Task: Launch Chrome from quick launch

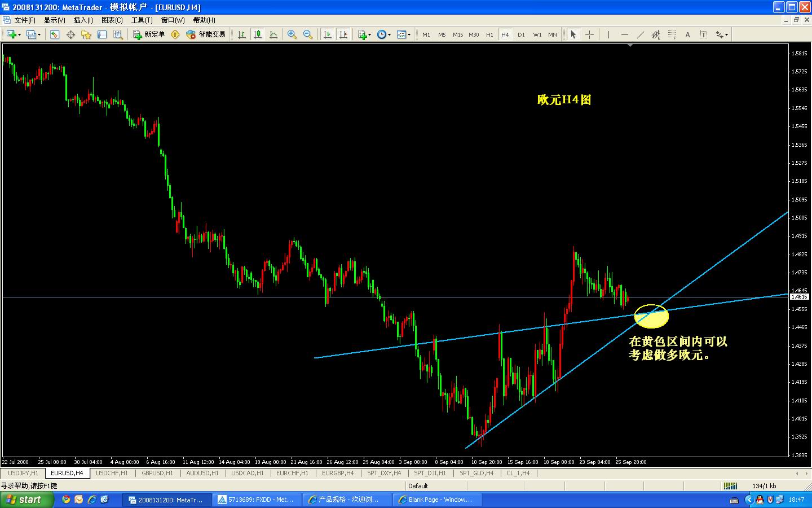Action: pos(66,500)
